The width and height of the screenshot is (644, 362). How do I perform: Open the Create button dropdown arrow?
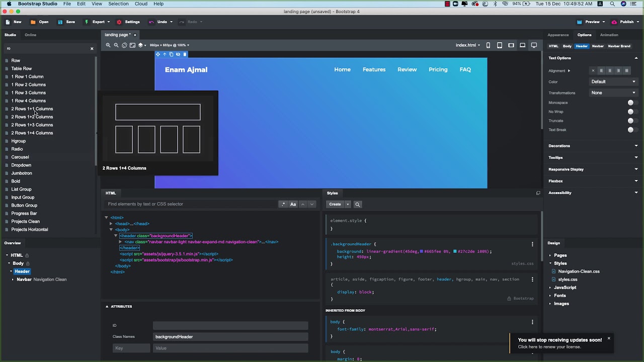pos(347,204)
